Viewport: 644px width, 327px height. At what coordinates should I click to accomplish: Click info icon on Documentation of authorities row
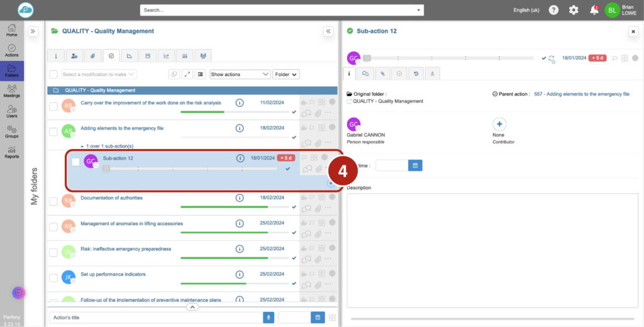pos(240,198)
